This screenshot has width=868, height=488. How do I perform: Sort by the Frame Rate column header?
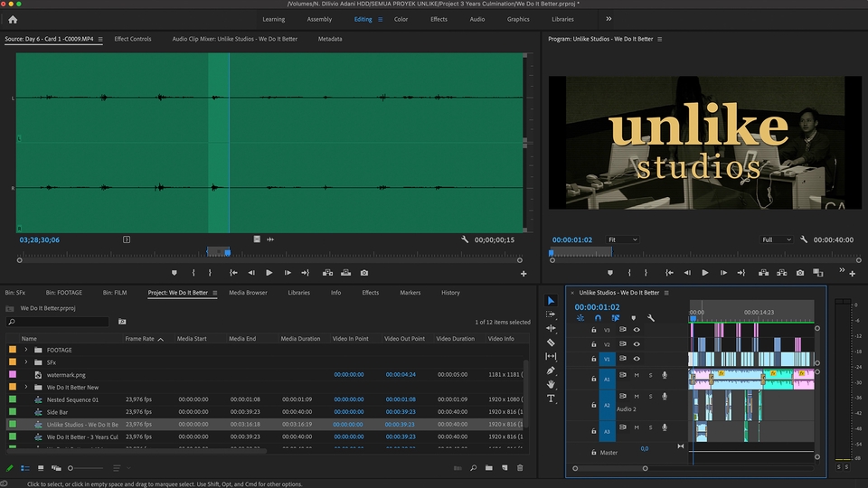[140, 339]
